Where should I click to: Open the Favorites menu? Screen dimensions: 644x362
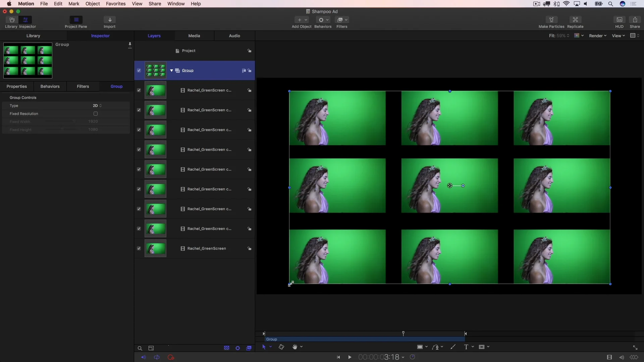(x=115, y=4)
